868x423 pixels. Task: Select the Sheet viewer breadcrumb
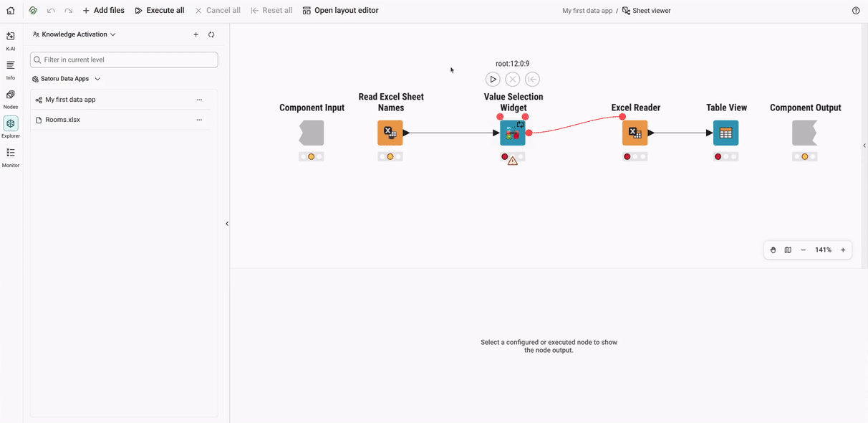(646, 11)
